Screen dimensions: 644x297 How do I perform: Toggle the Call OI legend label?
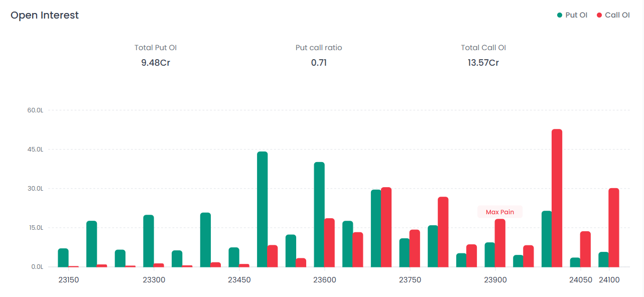tap(617, 15)
